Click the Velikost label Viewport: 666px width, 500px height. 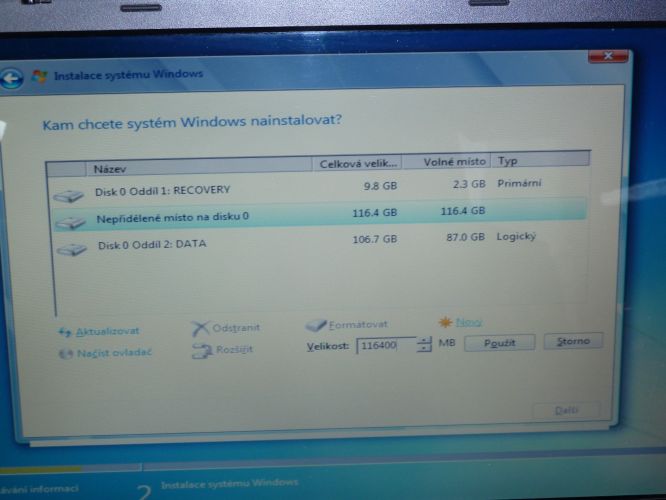point(327,347)
